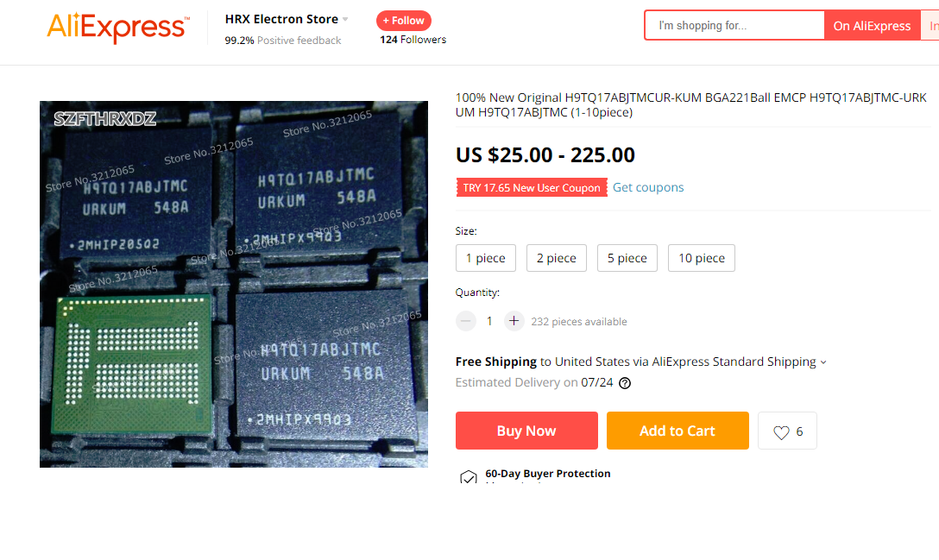Click the delivery estimate help question mark
The image size is (939, 560).
coord(625,383)
